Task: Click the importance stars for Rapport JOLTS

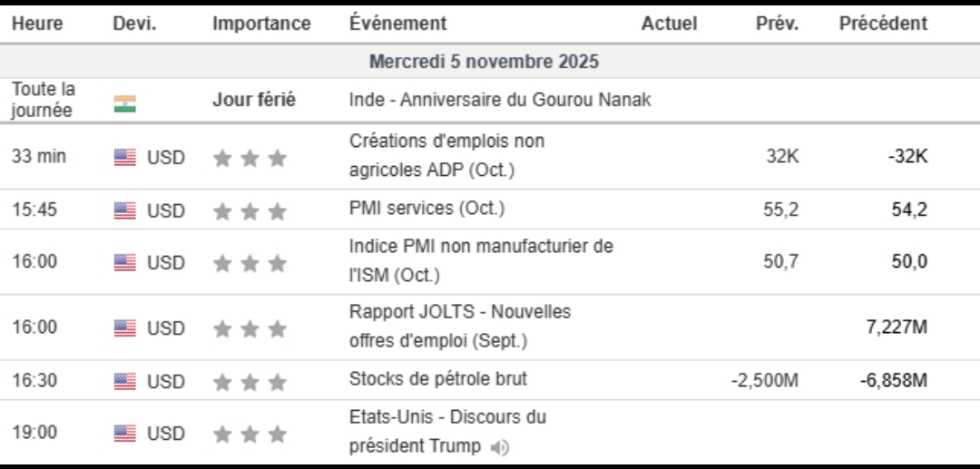Action: [x=250, y=328]
